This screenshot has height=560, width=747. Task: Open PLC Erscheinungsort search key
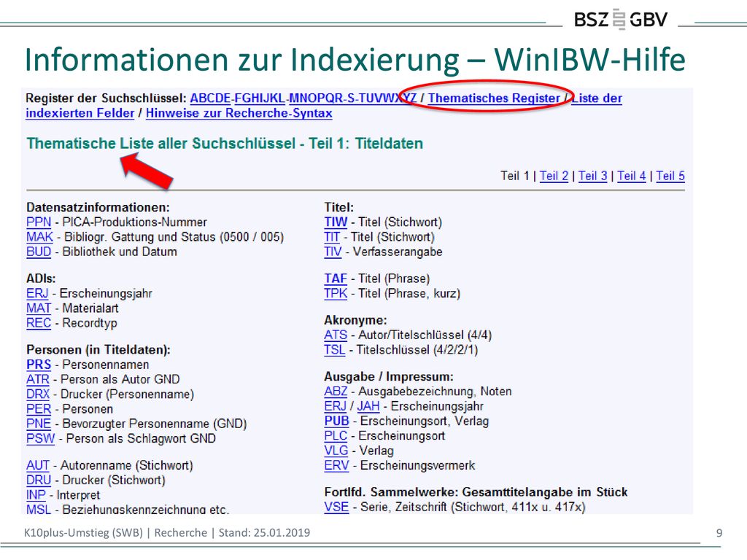pos(336,436)
